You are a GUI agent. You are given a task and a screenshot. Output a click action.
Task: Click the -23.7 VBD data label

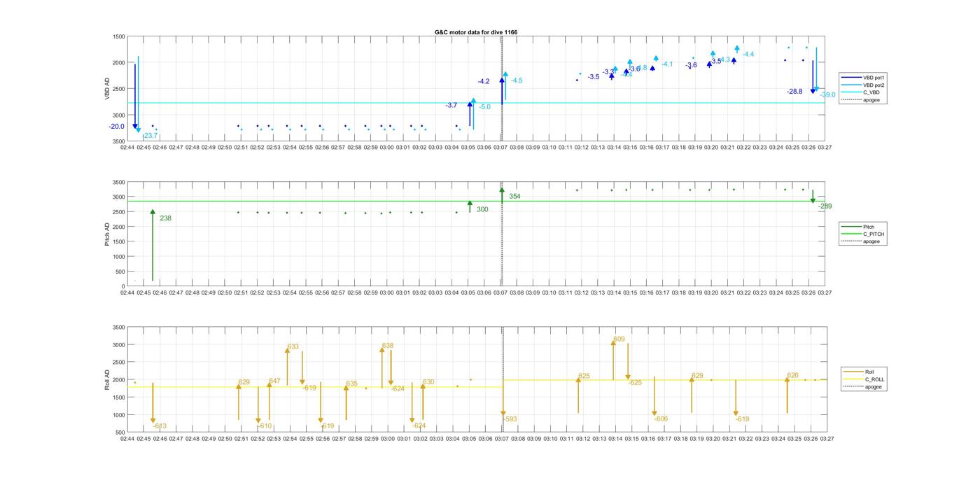coord(150,136)
